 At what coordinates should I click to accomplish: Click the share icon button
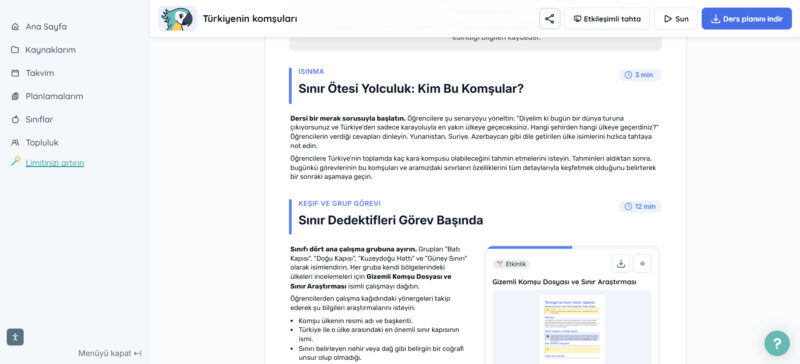click(x=549, y=19)
